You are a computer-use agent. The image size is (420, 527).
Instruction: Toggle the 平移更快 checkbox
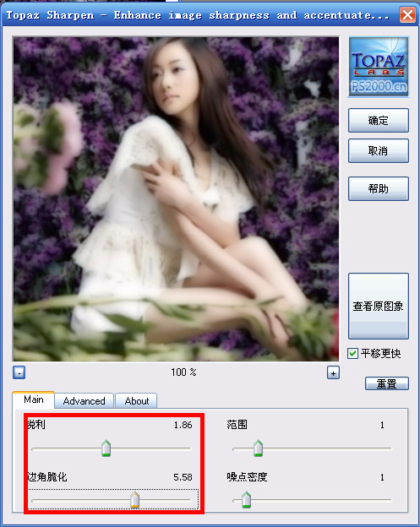point(352,354)
